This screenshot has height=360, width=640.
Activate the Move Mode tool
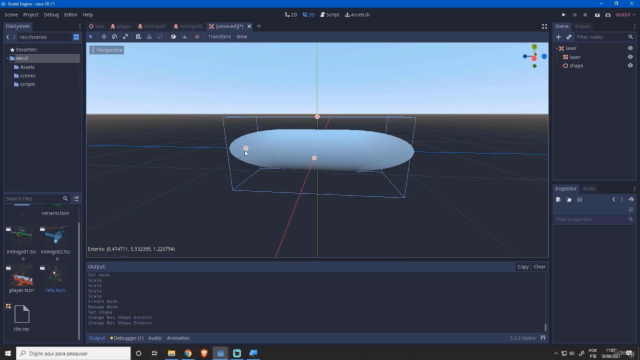click(104, 37)
